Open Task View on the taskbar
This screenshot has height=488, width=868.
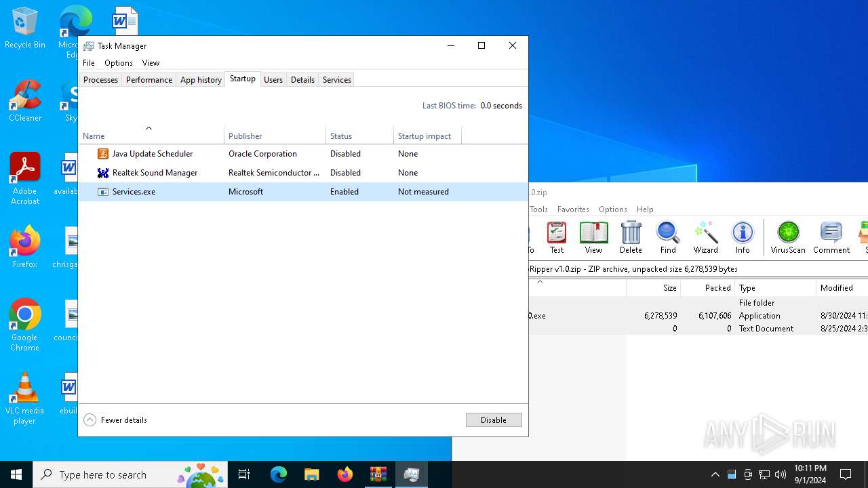point(244,474)
